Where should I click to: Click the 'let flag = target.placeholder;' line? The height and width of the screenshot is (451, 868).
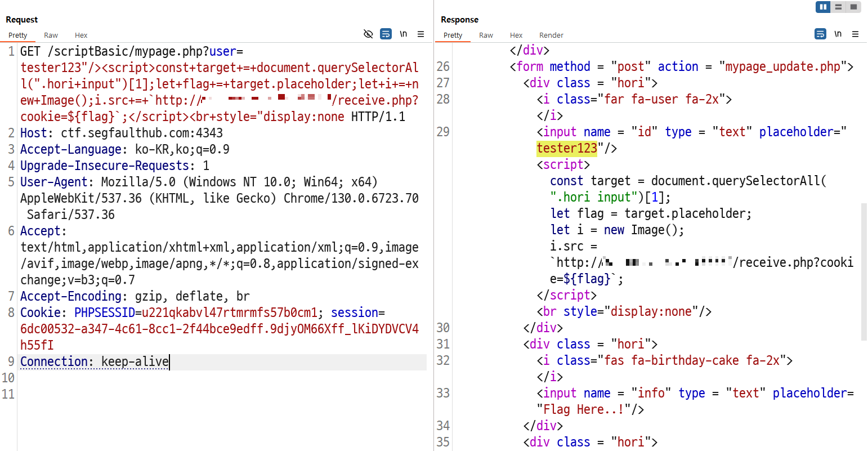[651, 214]
